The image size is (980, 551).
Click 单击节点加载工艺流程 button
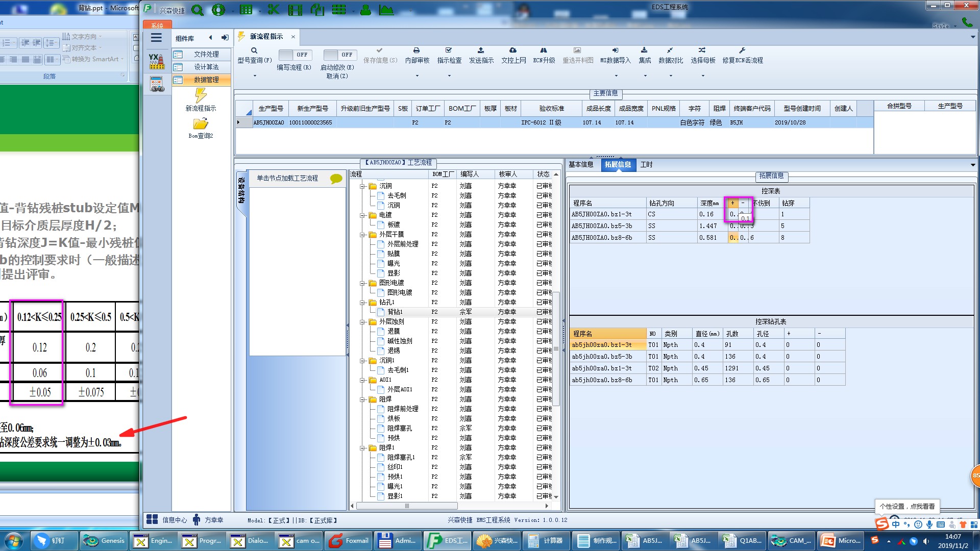click(x=287, y=179)
